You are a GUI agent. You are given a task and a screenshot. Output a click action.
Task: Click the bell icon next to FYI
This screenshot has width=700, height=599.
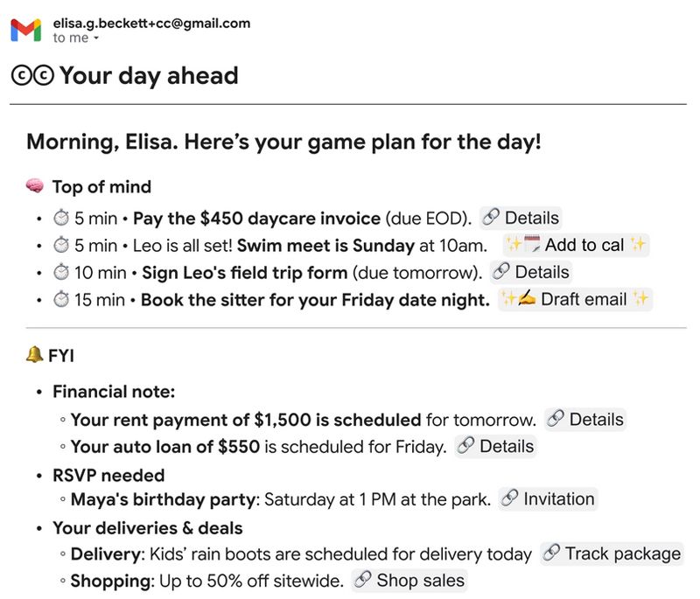pos(35,354)
